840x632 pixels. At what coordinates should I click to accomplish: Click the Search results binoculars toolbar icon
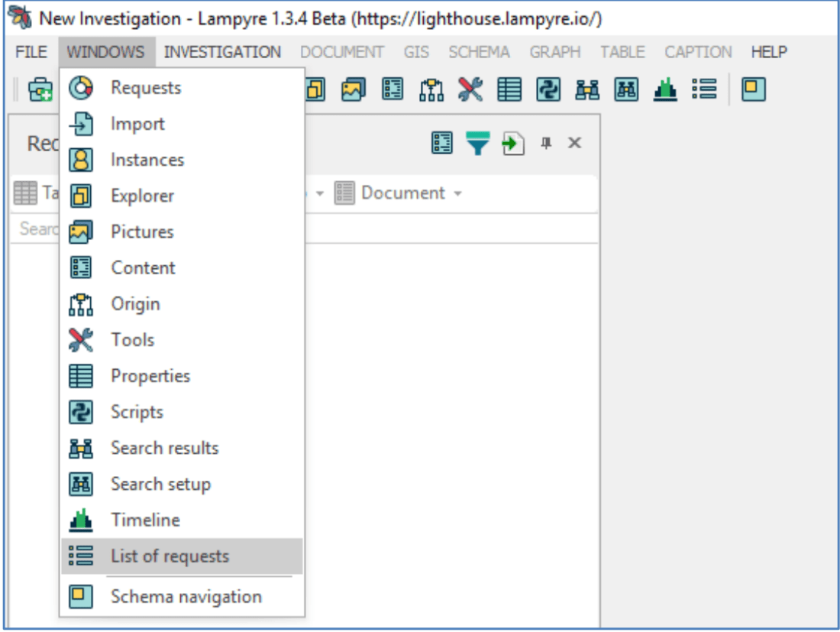[587, 89]
